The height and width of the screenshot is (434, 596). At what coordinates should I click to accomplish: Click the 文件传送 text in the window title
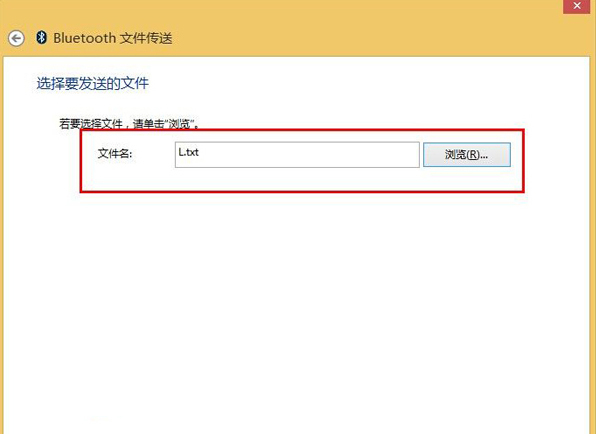click(146, 38)
